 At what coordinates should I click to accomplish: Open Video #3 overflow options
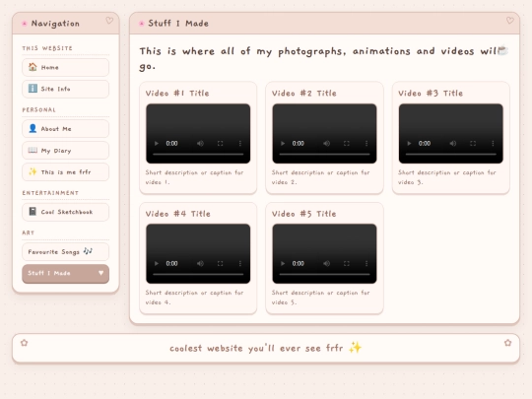pos(493,144)
